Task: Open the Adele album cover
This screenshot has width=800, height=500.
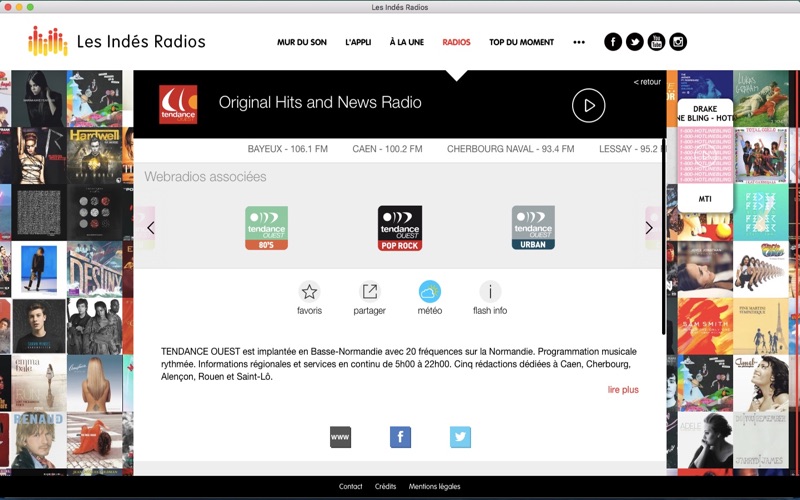Action: click(x=705, y=440)
